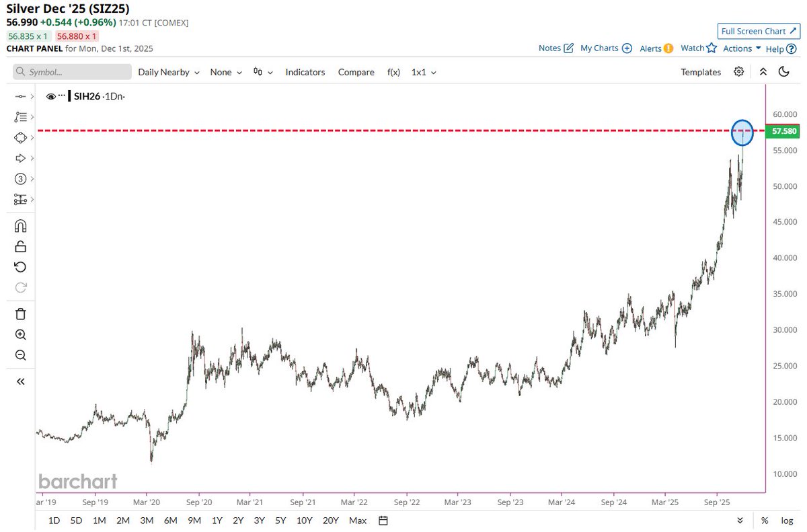The width and height of the screenshot is (807, 532).
Task: Open chart settings gear
Action: (x=739, y=72)
